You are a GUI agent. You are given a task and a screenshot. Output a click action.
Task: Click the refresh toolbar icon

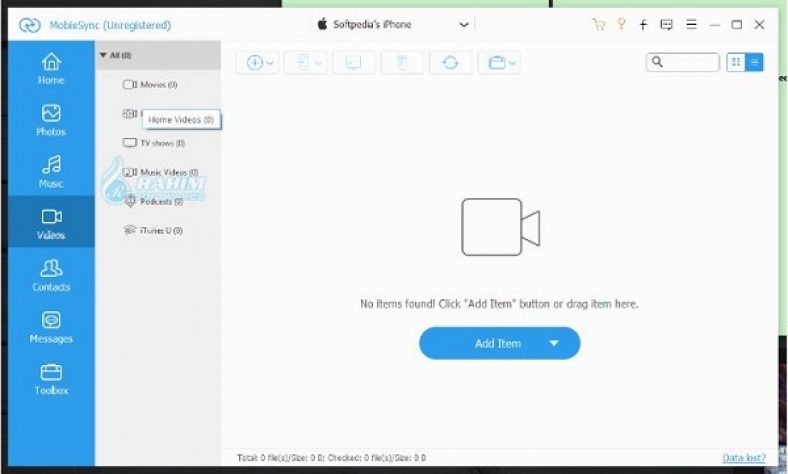[450, 62]
